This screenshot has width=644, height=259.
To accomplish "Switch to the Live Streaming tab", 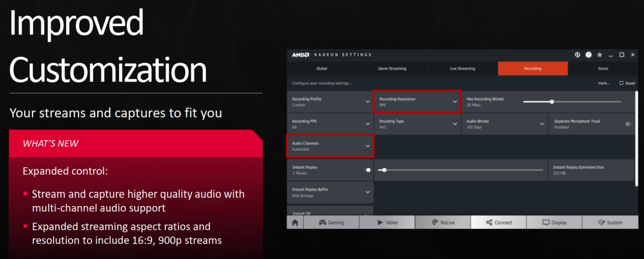I will 462,69.
